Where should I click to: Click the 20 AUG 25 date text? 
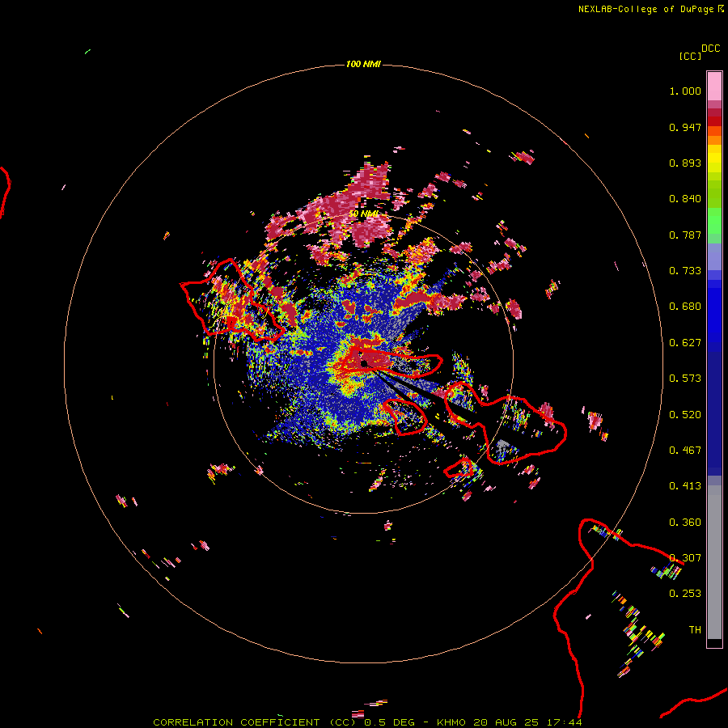pyautogui.click(x=506, y=722)
